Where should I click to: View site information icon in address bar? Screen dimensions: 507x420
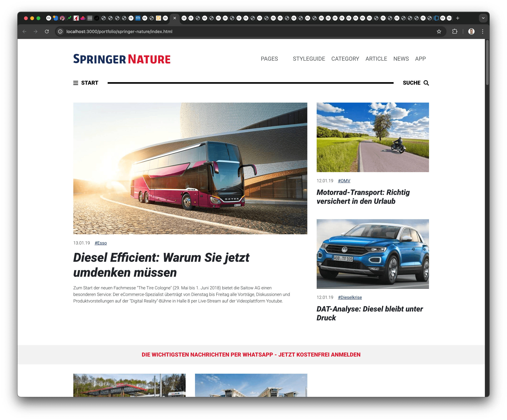tap(60, 32)
